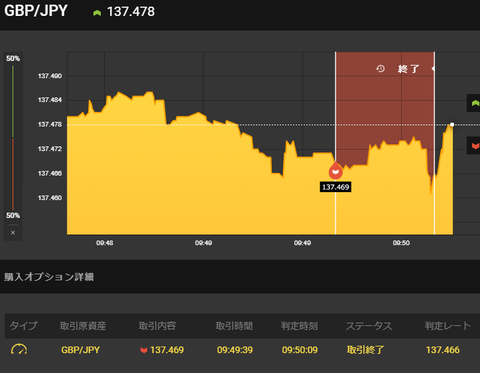
Task: Click the ステータス column header
Action: click(x=369, y=326)
